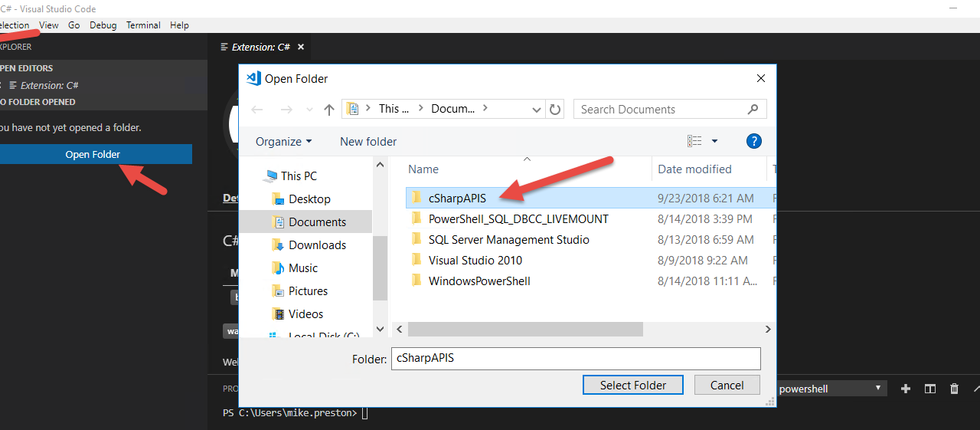Viewport: 980px width, 430px height.
Task: Click the search magnifier icon
Action: 754,110
